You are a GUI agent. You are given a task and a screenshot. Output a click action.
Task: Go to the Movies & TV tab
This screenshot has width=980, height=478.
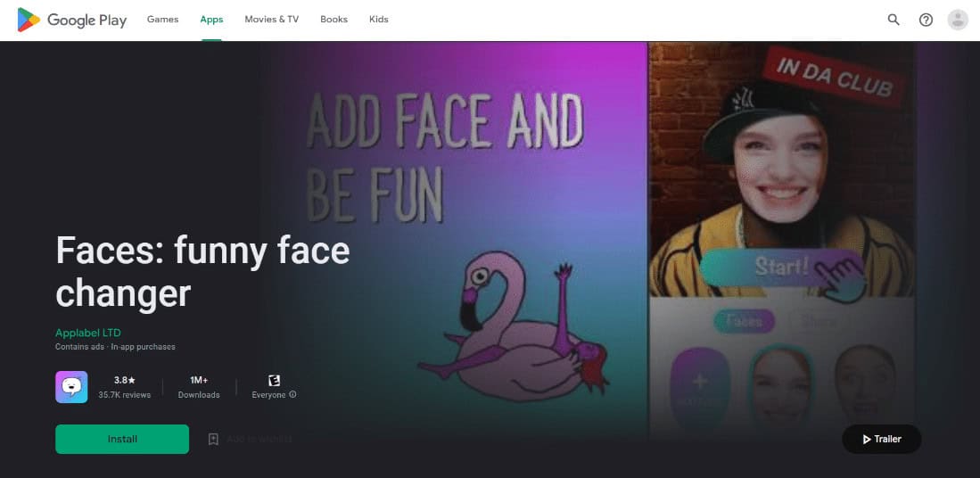pyautogui.click(x=271, y=20)
